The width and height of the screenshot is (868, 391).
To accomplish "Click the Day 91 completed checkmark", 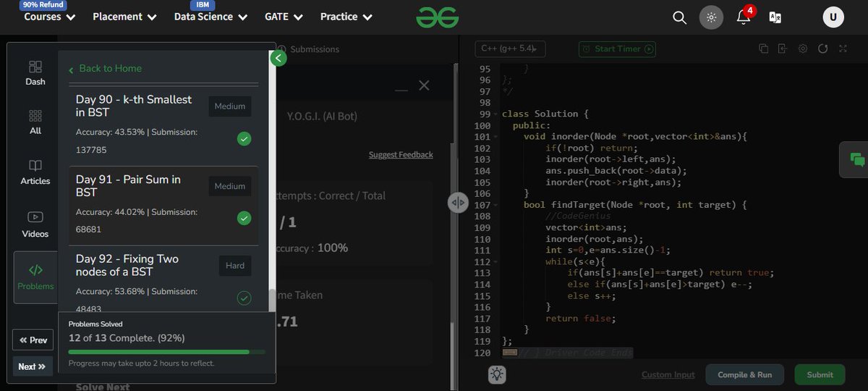I will (x=244, y=218).
